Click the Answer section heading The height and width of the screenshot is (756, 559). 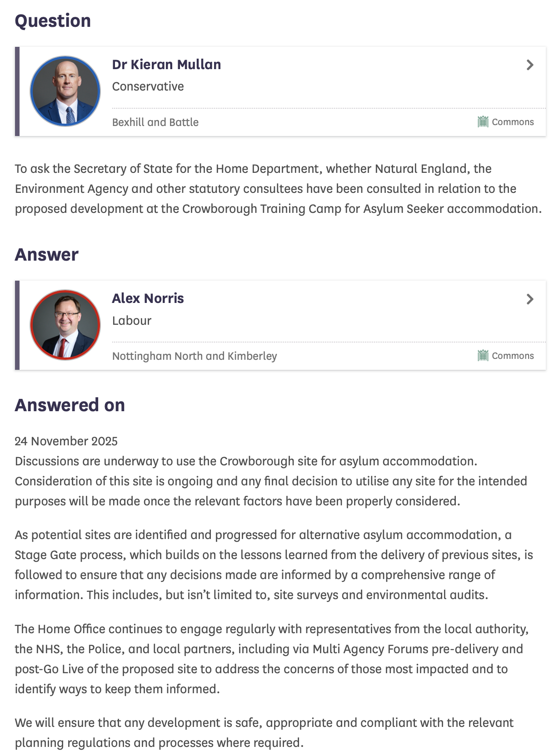(46, 255)
